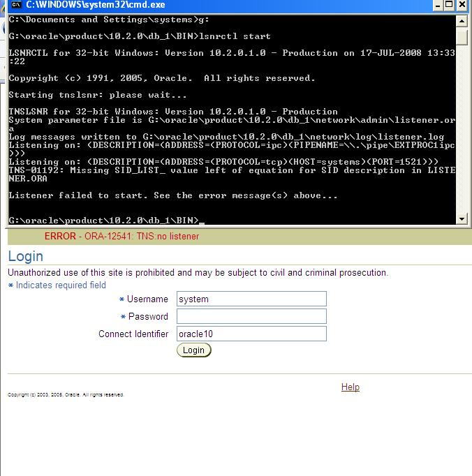
Task: Click the ORA-12541 TNS:no listener error text
Action: coord(121,236)
